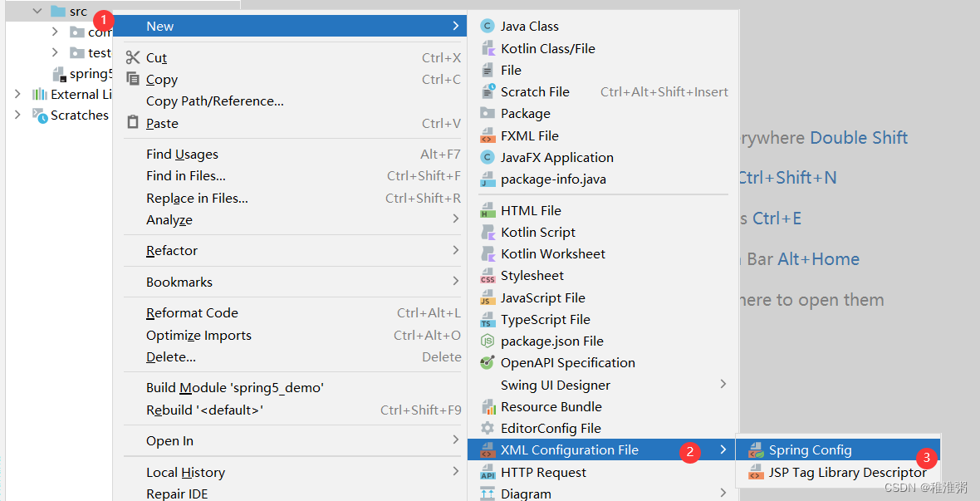
Task: Collapse the src folder node
Action: pos(37,12)
